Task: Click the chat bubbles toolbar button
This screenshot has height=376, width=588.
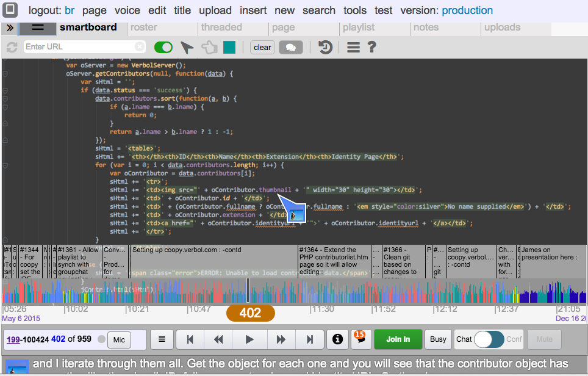Action: click(x=291, y=48)
